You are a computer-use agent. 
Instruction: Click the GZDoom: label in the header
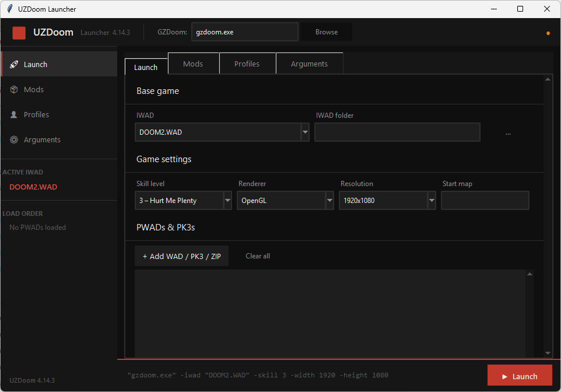tap(172, 32)
